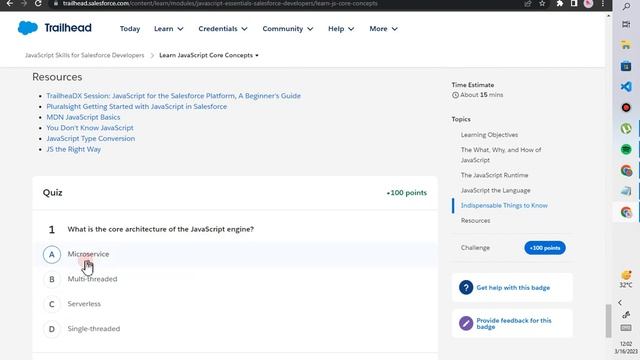This screenshot has height=360, width=640.
Task: Expand the Credentials dropdown menu
Action: tap(223, 29)
